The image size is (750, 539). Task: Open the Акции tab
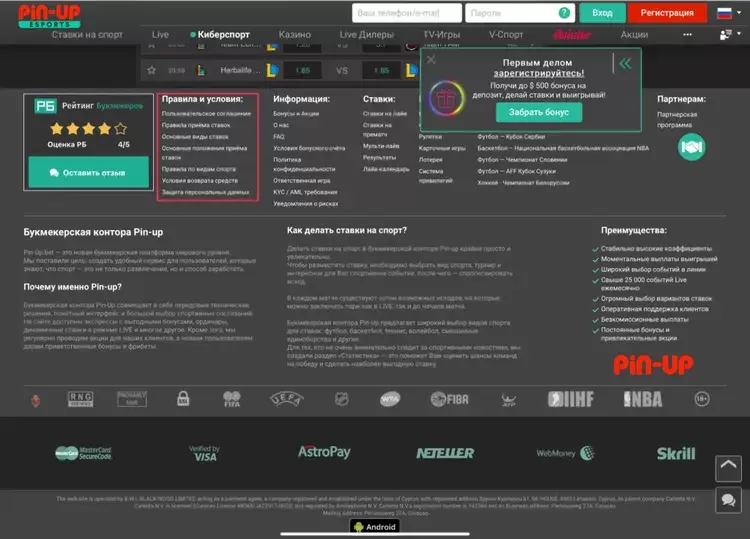click(634, 34)
